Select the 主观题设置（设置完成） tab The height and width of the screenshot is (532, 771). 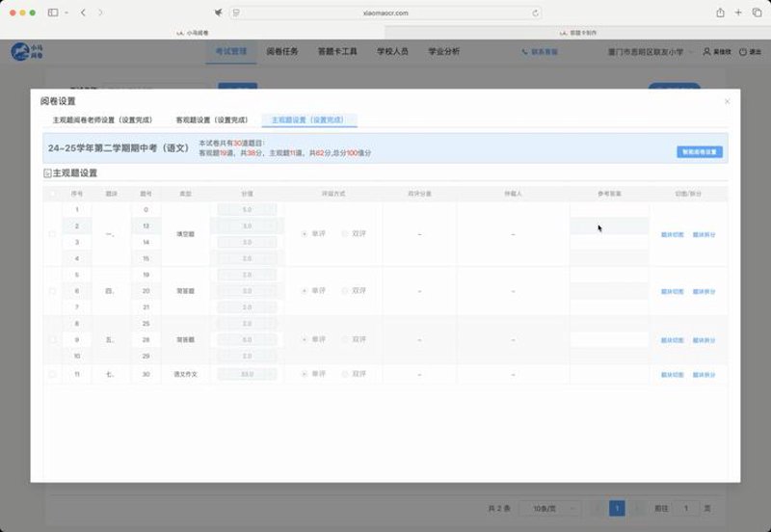[x=308, y=120]
